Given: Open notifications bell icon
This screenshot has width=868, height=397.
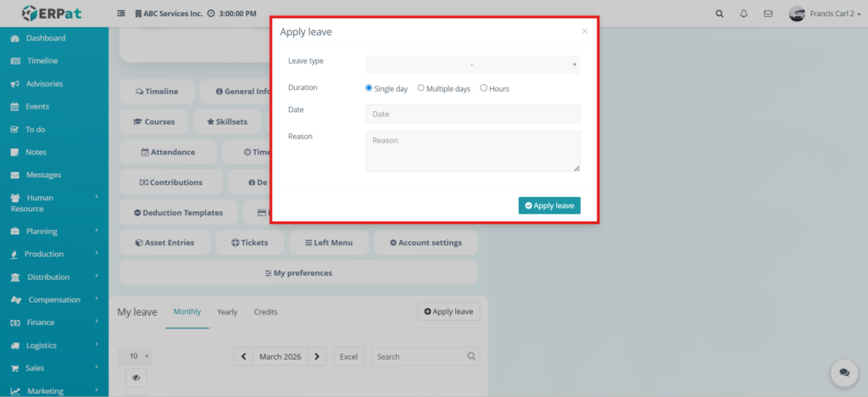Looking at the screenshot, I should click(743, 14).
